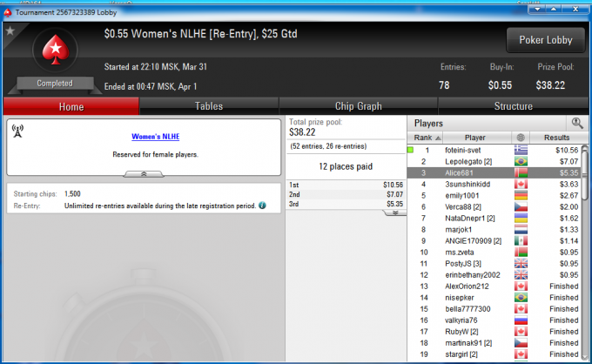Click the Canada flag beside AlexOrion212
Screen dimensions: 592x364
click(x=521, y=286)
